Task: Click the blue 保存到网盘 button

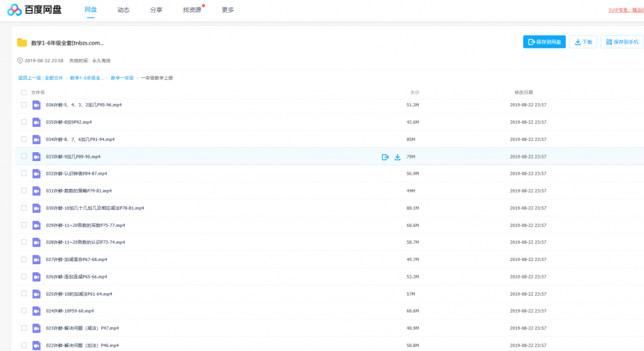Action: coord(544,42)
